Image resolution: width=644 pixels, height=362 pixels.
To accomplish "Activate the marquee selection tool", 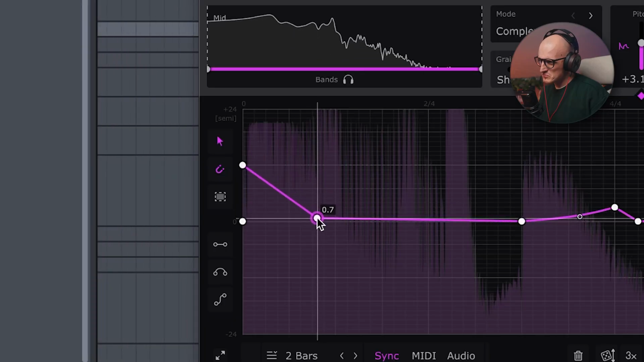I will (220, 197).
